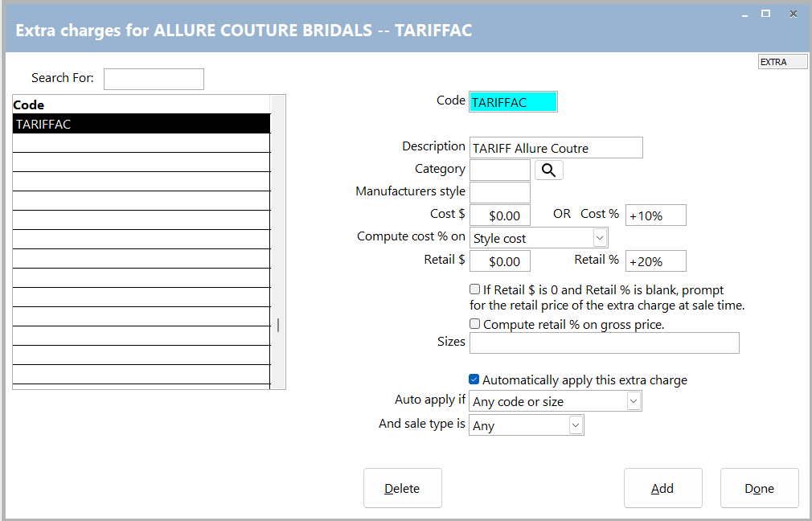Click the Description text field
Screen dimensions: 812x521
coord(555,148)
